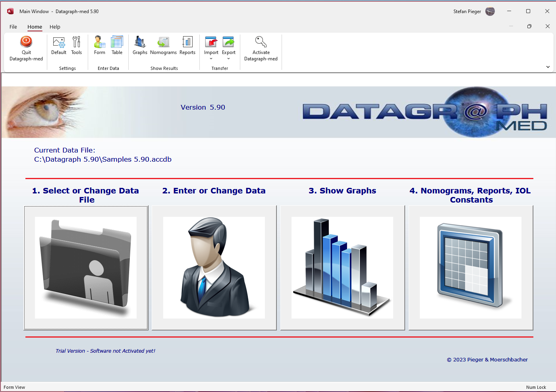Show the Graphs from the ribbon
556x392 pixels.
[x=140, y=42]
